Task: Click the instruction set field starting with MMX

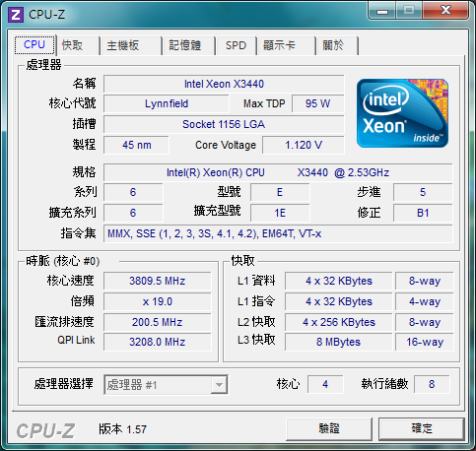Action: (278, 233)
